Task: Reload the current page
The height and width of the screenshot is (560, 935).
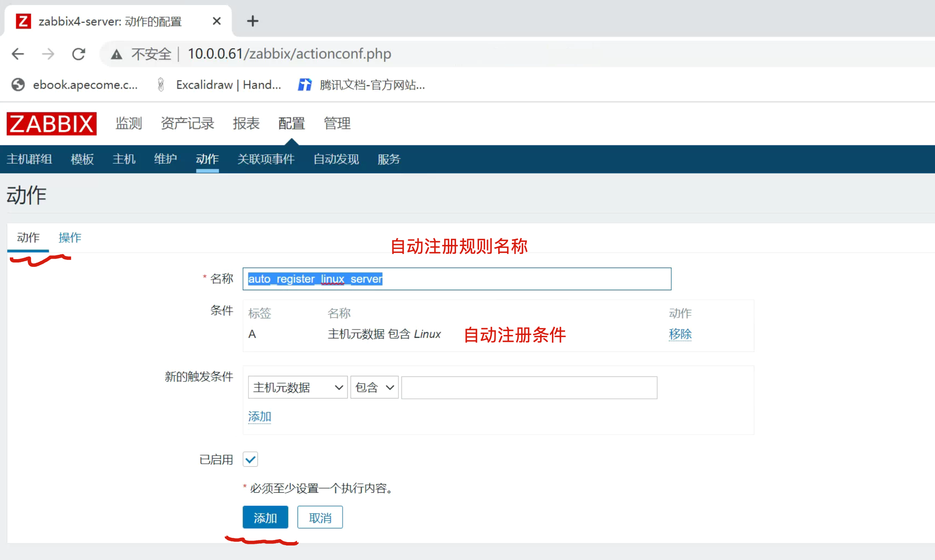Action: click(x=79, y=54)
